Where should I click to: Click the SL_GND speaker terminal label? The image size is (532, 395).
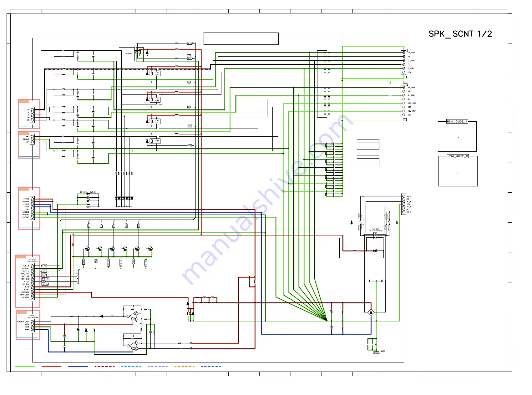click(411, 95)
